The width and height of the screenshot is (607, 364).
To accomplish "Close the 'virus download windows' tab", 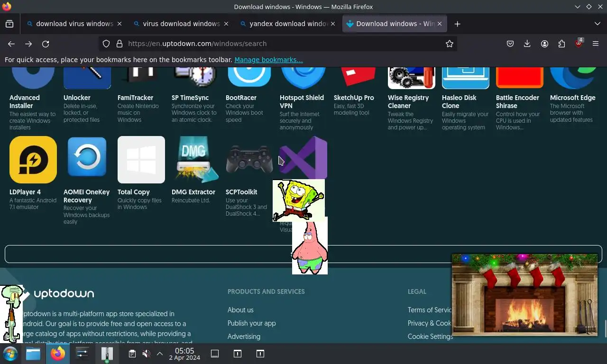I will (x=226, y=24).
